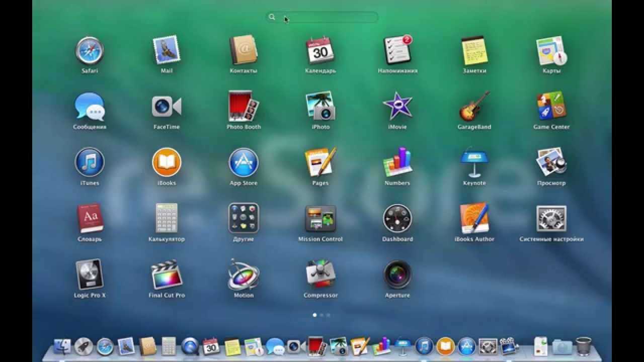This screenshot has height=362, width=644.
Task: Open Контакты in the Launchpad grid
Action: (x=244, y=50)
